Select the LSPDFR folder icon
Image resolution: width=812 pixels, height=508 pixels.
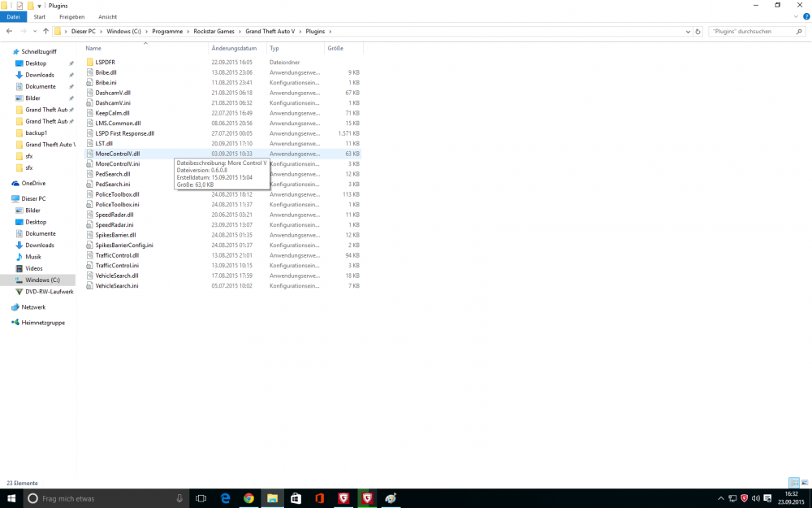(x=89, y=63)
